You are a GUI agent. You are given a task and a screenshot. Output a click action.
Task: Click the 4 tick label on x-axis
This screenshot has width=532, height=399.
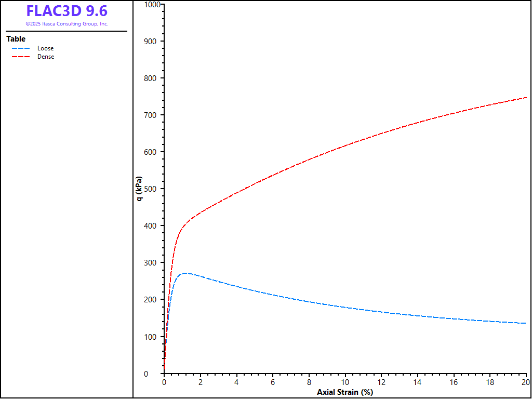pyautogui.click(x=236, y=382)
